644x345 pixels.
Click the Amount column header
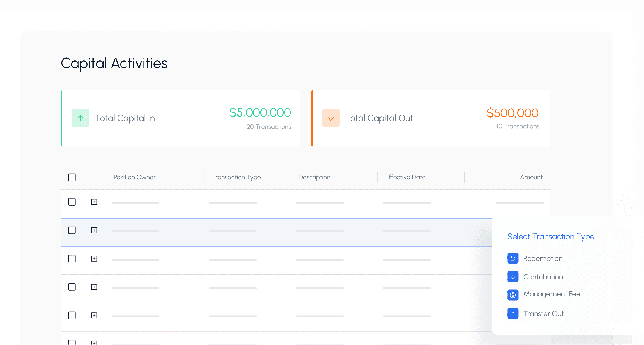[x=531, y=177]
